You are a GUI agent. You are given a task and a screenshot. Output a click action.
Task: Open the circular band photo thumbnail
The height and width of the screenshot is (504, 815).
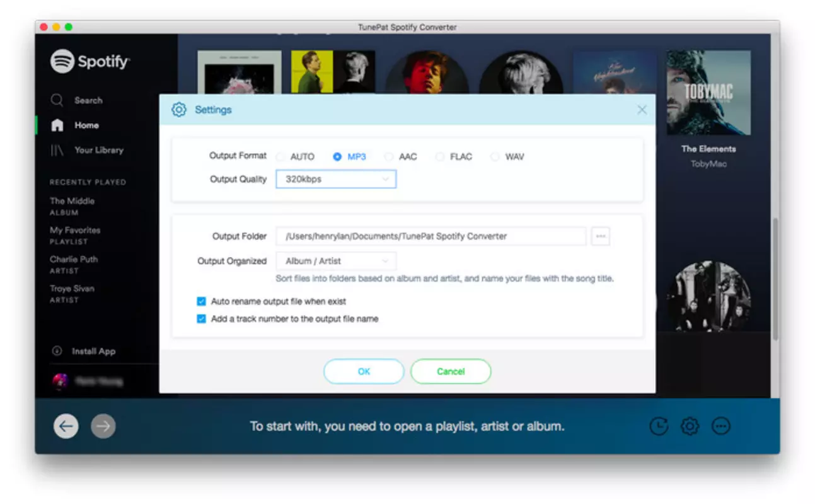click(x=708, y=296)
